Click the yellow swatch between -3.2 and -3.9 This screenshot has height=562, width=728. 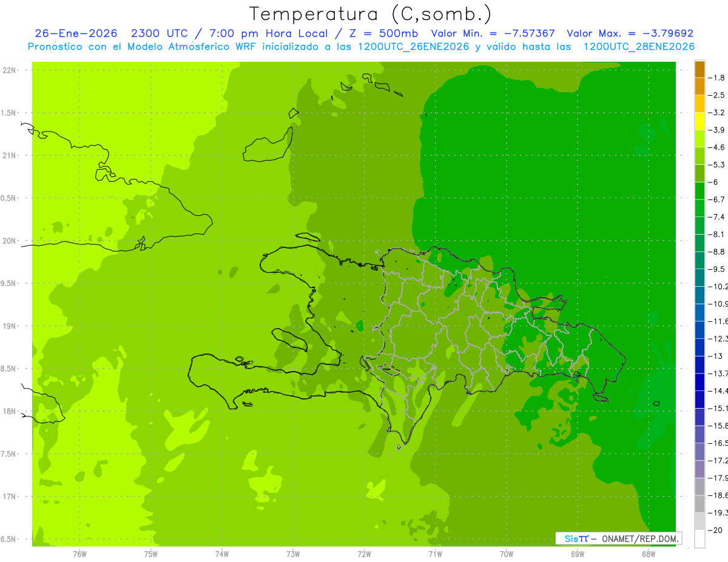699,121
